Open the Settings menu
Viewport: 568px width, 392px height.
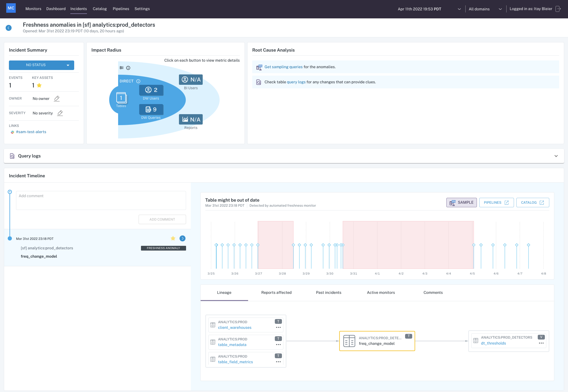[x=142, y=9]
